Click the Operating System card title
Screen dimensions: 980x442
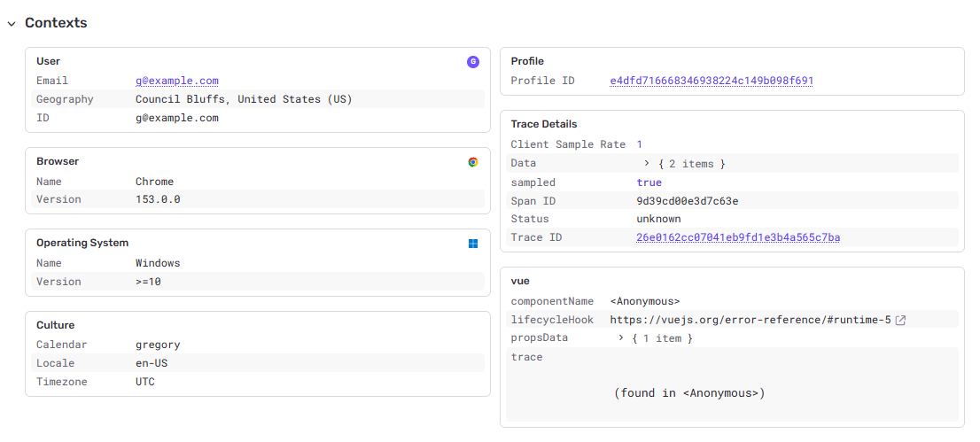(x=82, y=244)
